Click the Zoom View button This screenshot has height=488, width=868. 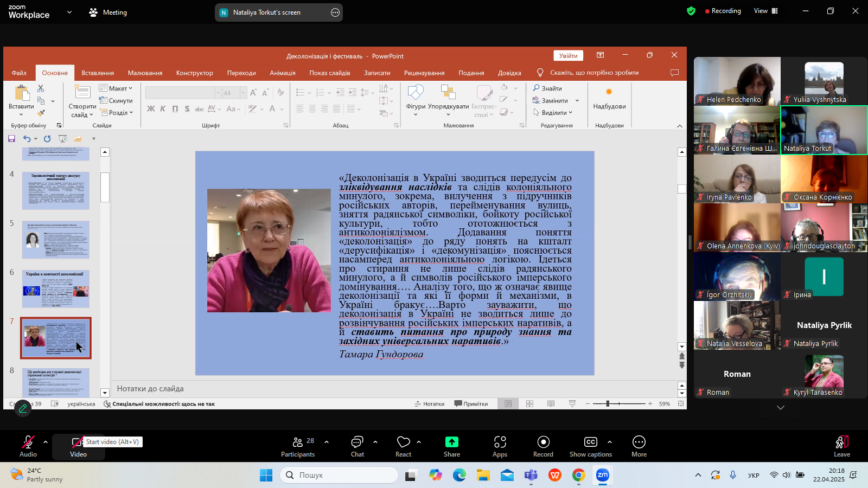click(765, 11)
